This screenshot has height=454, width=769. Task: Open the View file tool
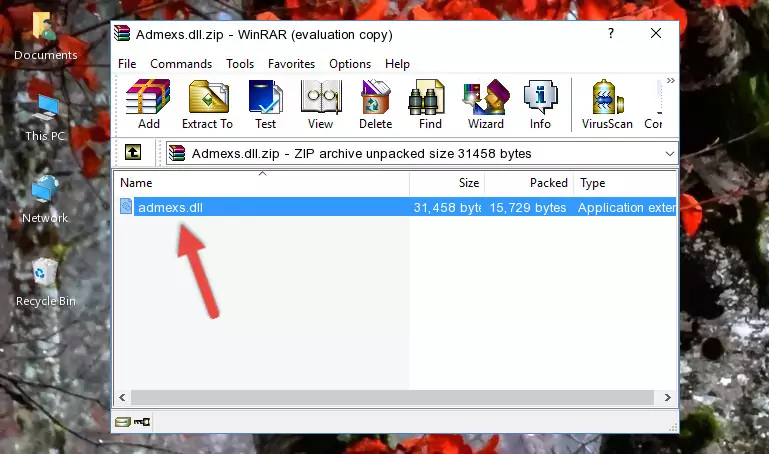[321, 104]
